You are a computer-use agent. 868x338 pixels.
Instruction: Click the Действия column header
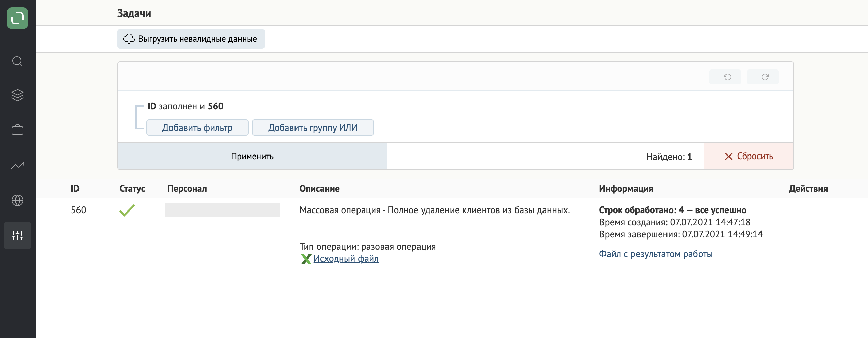[808, 189]
